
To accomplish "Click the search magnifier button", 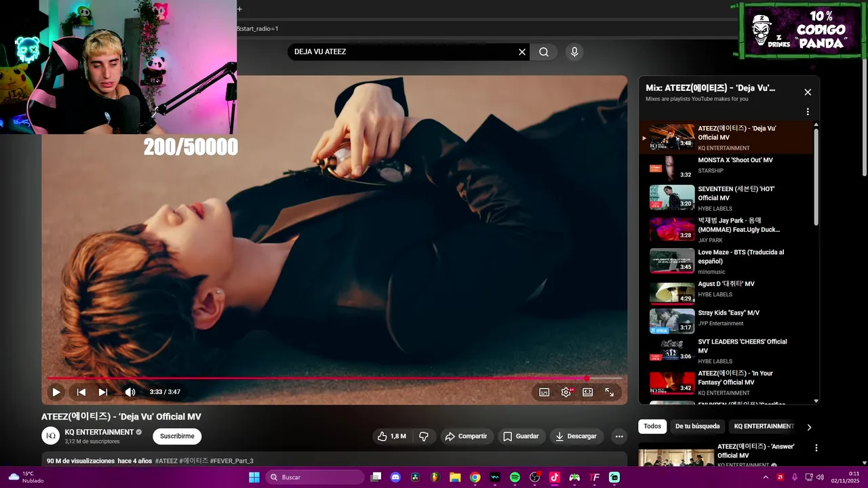I will [544, 52].
